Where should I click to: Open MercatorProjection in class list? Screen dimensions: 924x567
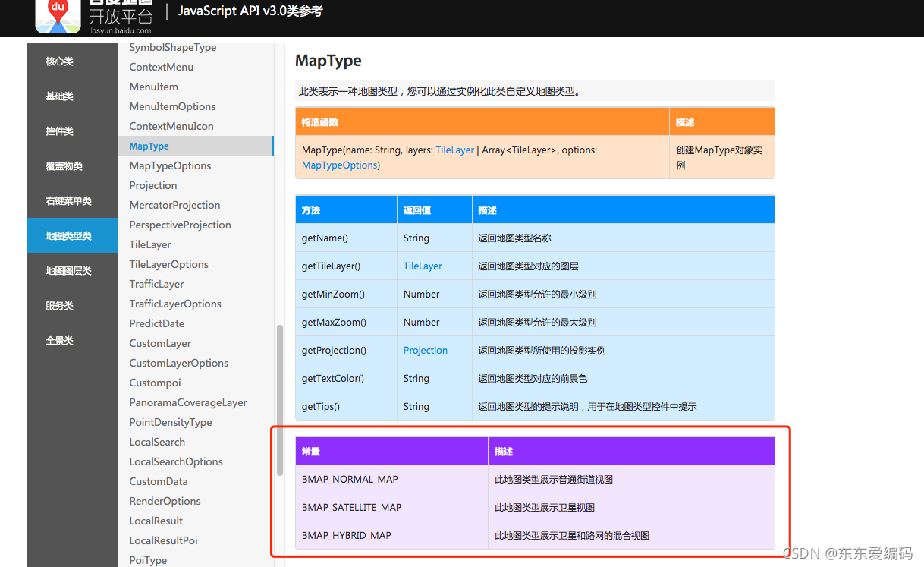click(x=175, y=205)
